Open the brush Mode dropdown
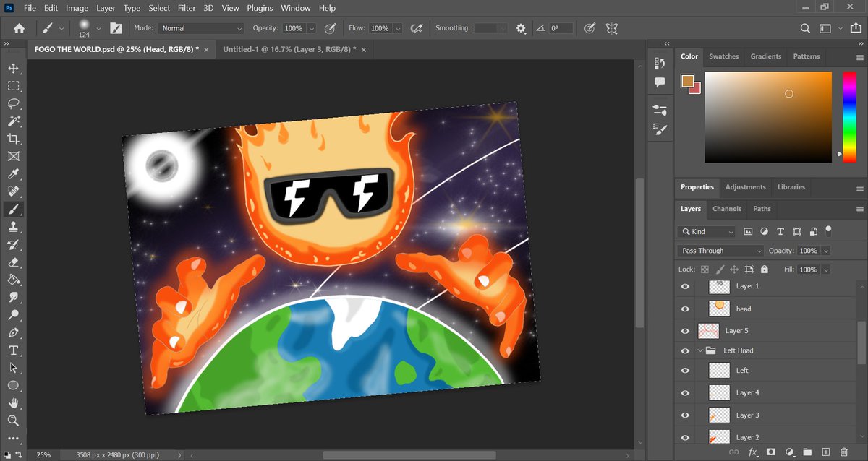868x461 pixels. coord(200,28)
